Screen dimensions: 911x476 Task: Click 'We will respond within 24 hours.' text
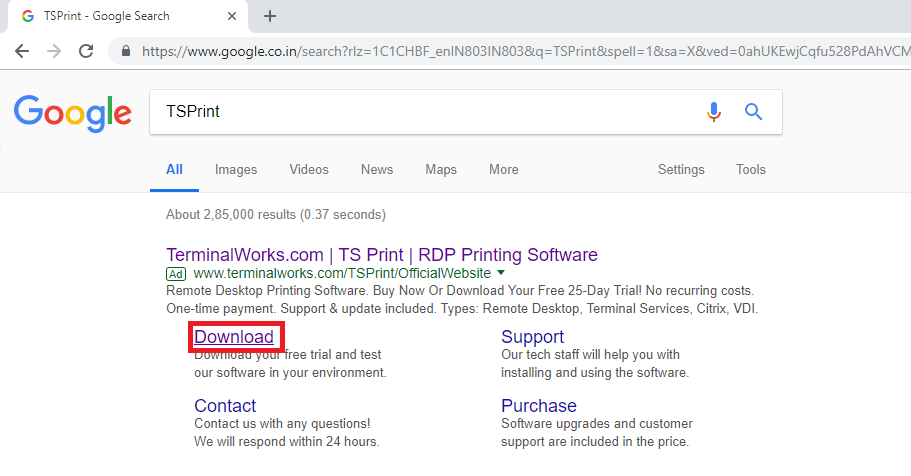tap(286, 442)
